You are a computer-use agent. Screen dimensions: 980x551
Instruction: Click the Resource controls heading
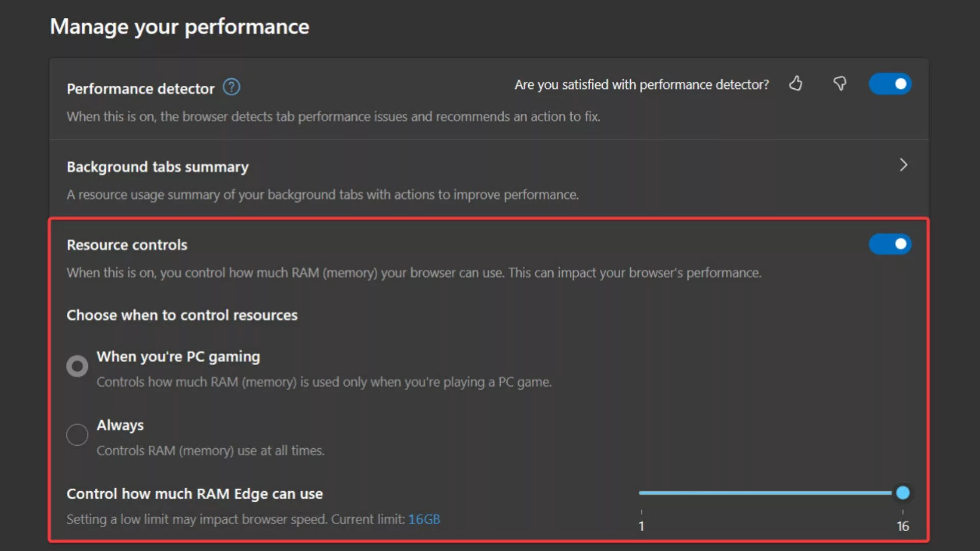click(127, 245)
